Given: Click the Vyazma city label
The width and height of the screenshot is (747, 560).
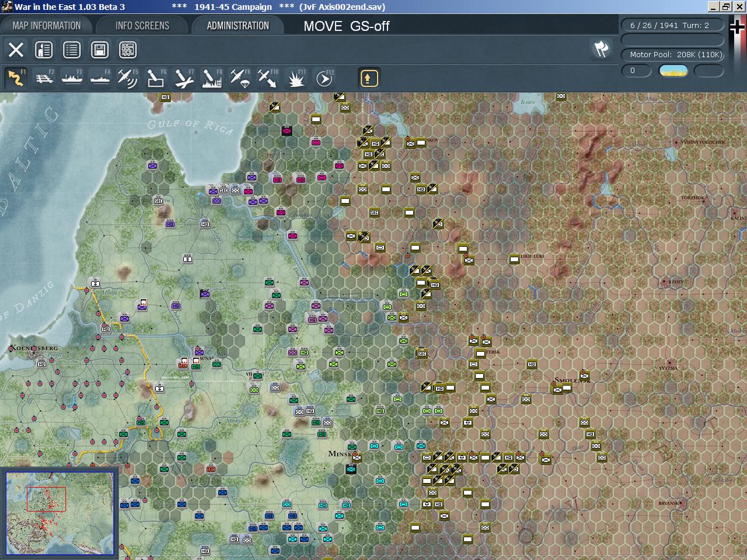Looking at the screenshot, I should click(x=668, y=368).
